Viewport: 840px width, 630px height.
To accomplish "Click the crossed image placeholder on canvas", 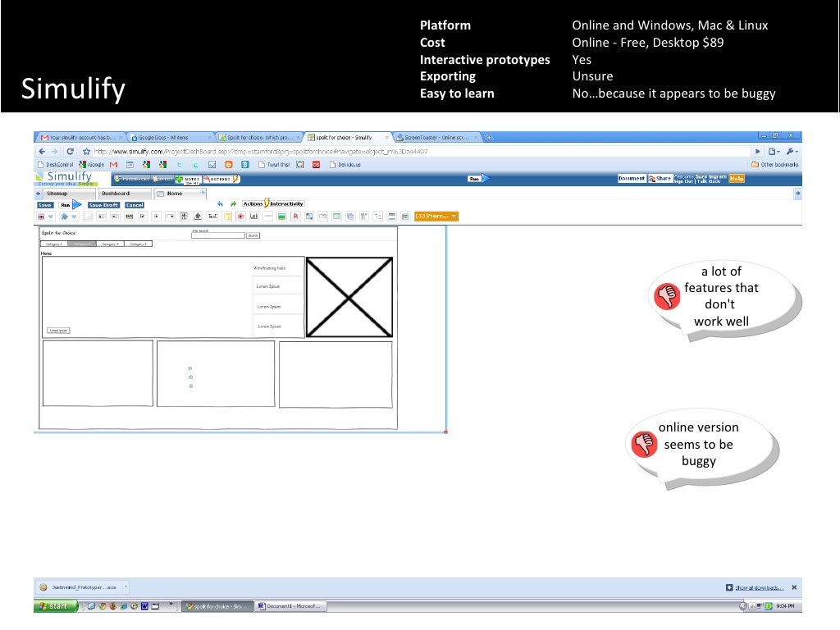I will click(x=349, y=297).
